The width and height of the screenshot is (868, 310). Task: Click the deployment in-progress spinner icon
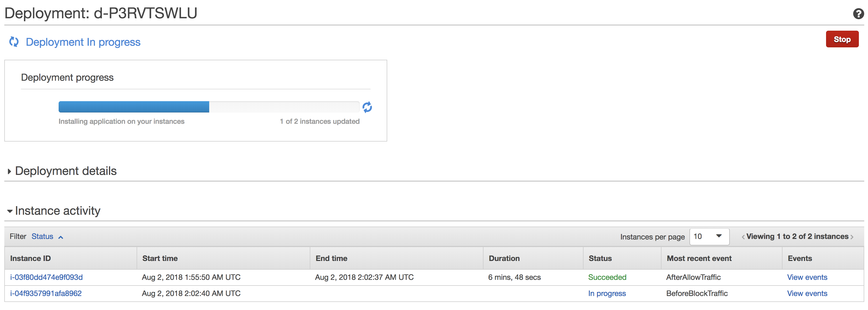[14, 42]
